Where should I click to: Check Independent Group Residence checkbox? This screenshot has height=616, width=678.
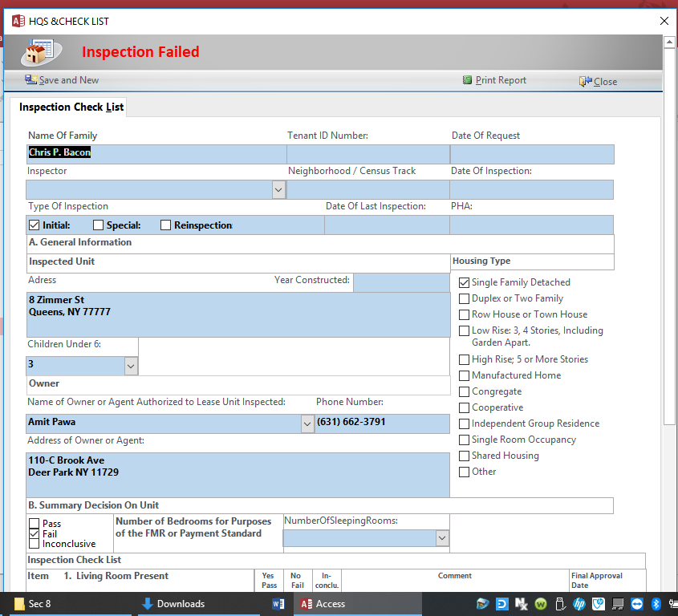(464, 423)
